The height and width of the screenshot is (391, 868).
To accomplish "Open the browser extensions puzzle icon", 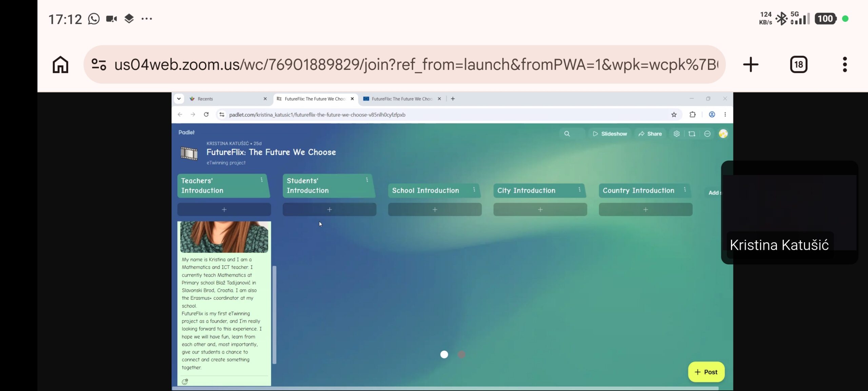I will pos(692,115).
